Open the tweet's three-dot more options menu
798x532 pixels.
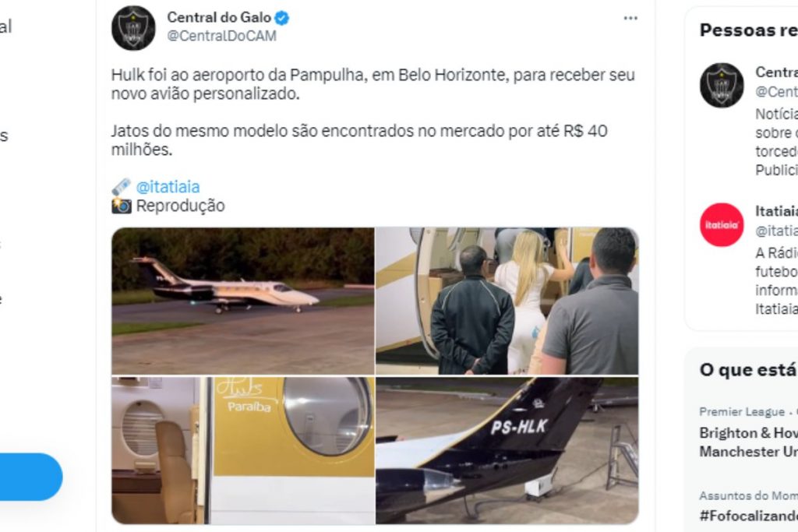(x=630, y=19)
